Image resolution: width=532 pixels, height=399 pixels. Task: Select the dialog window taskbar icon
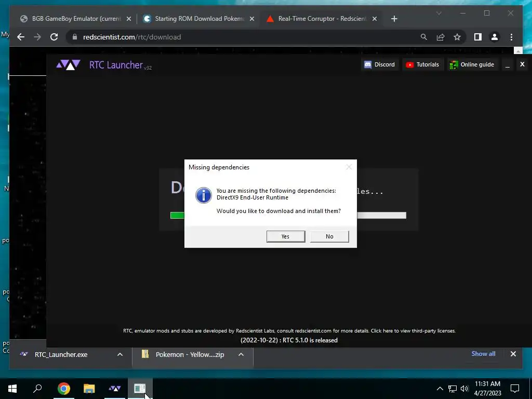[140, 389]
